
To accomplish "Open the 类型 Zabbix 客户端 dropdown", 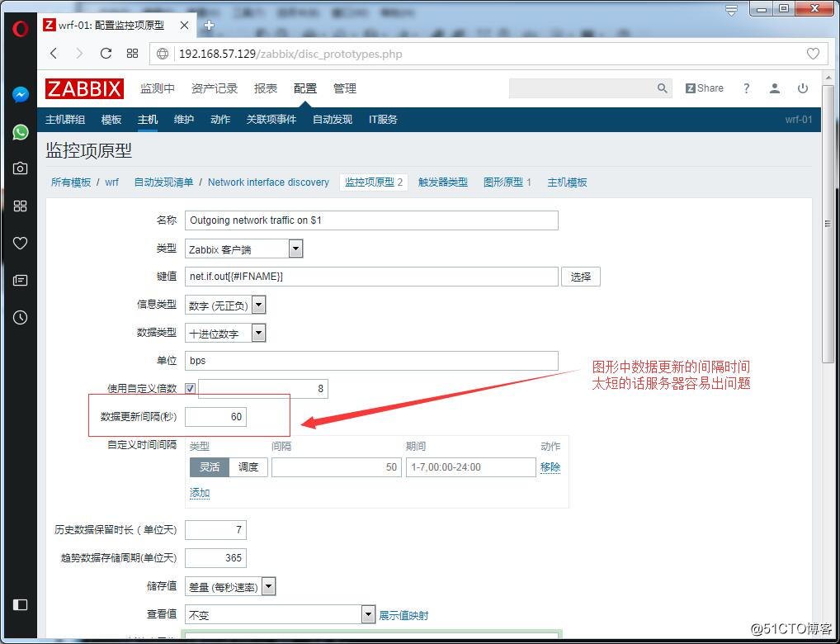I will tap(243, 249).
